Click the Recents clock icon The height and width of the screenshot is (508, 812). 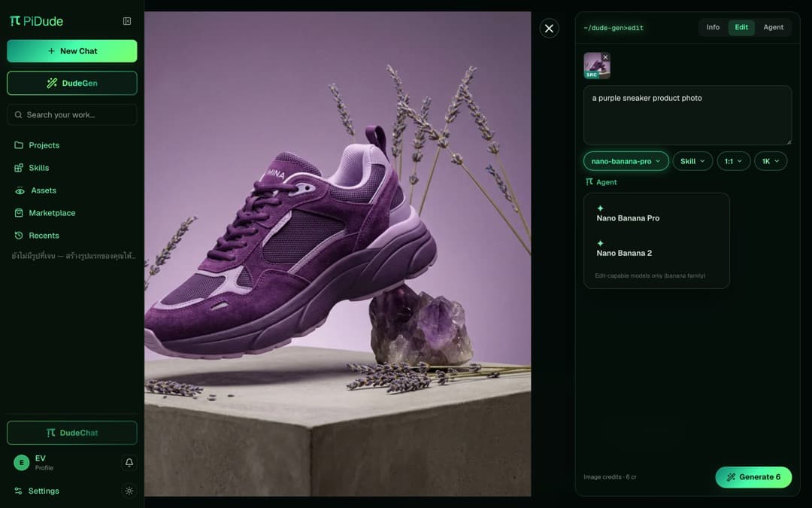(19, 236)
